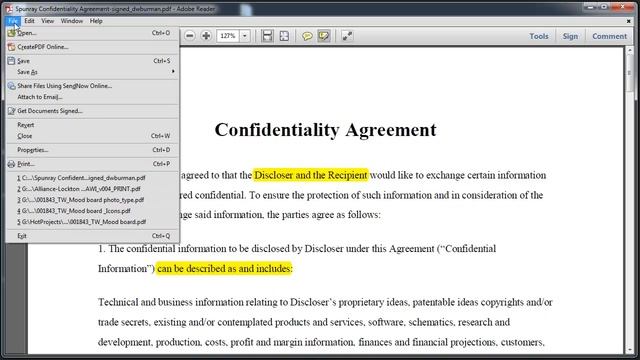Add a sticky note comment
The width and height of the screenshot is (640, 360).
(x=307, y=36)
